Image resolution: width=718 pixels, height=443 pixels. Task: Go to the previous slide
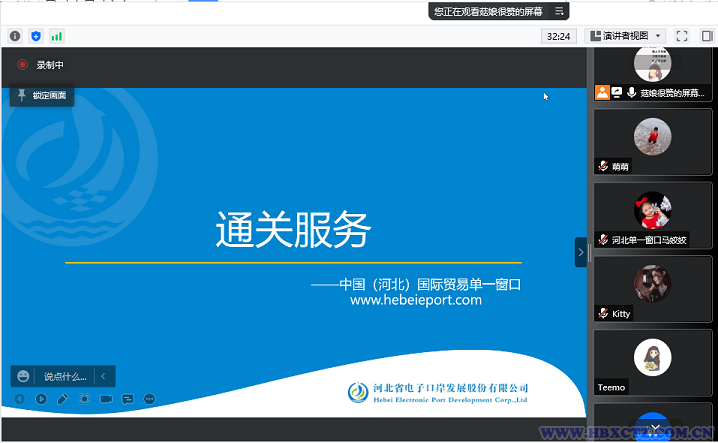19,399
